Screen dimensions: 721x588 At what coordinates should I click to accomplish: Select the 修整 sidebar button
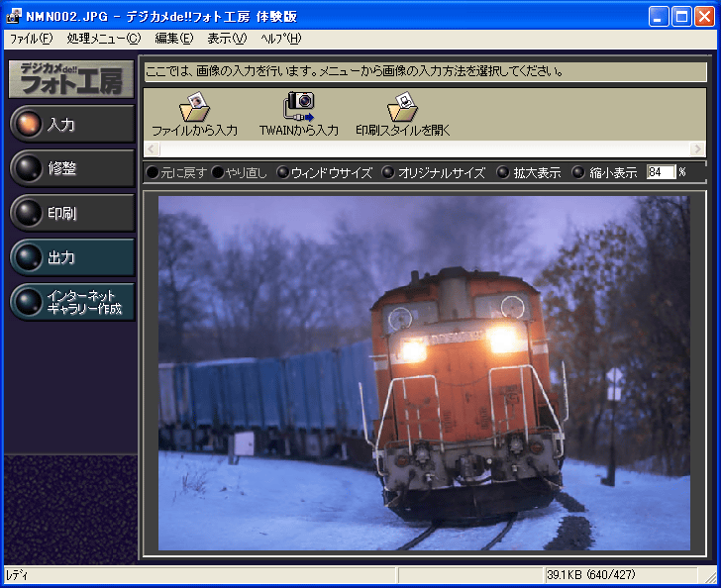(x=71, y=169)
